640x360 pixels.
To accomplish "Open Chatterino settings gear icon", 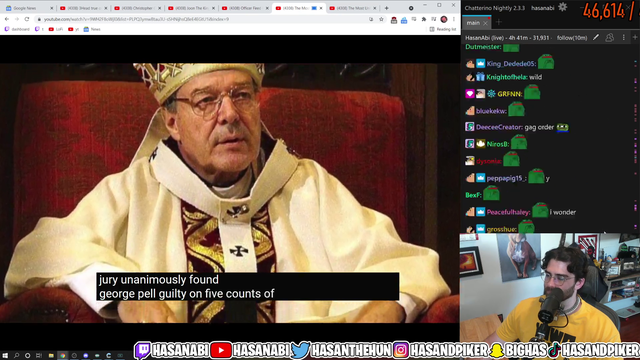I will [562, 7].
